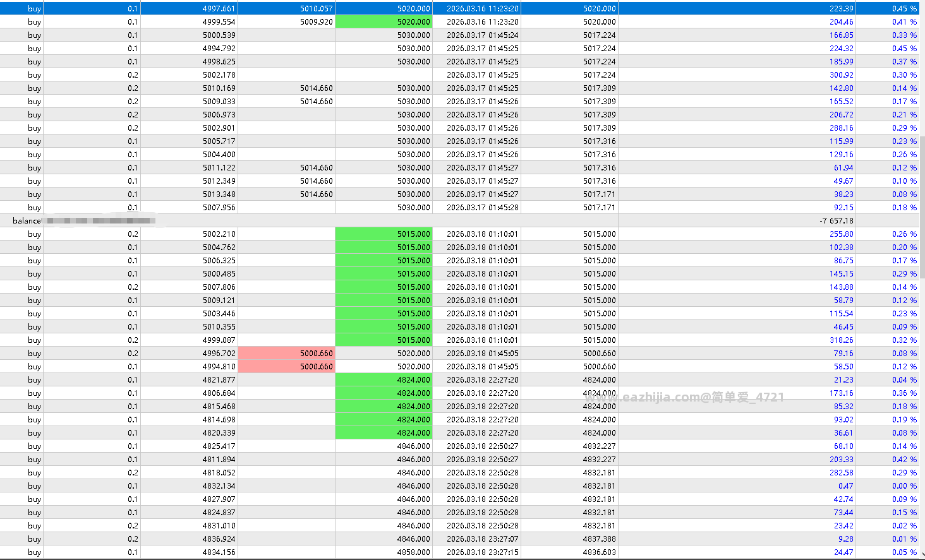Select the open price 4815.468

coord(219,407)
